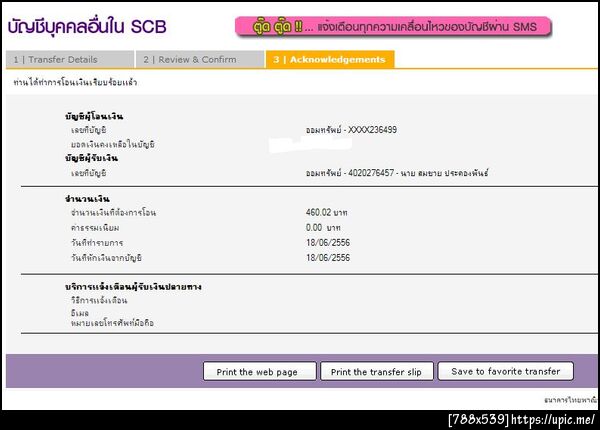Click the 'อีเมล' label
Image resolution: width=600 pixels, height=430 pixels.
click(x=80, y=313)
